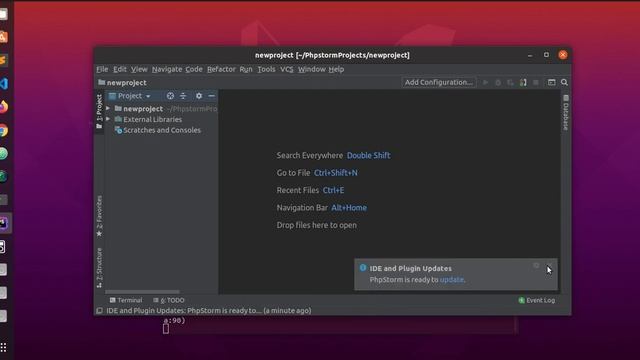
Task: Expand the External Libraries node
Action: pos(108,119)
